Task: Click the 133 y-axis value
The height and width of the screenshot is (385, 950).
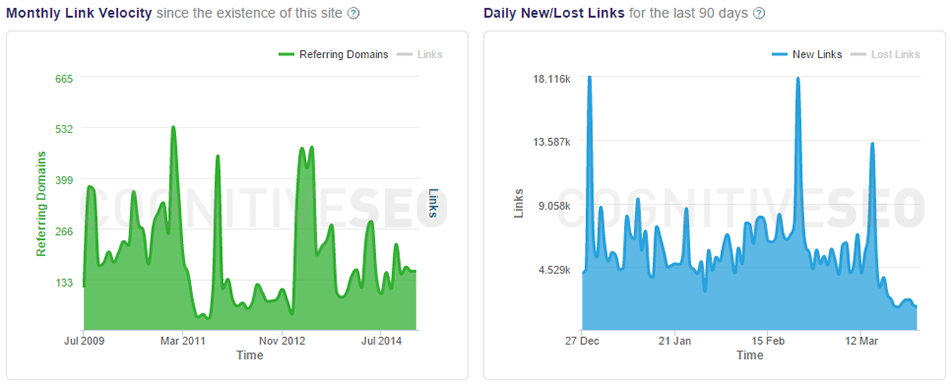Action: 64,283
